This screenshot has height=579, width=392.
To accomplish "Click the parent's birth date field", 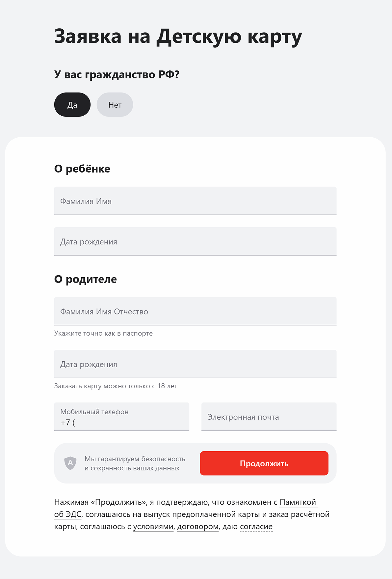I will point(195,364).
